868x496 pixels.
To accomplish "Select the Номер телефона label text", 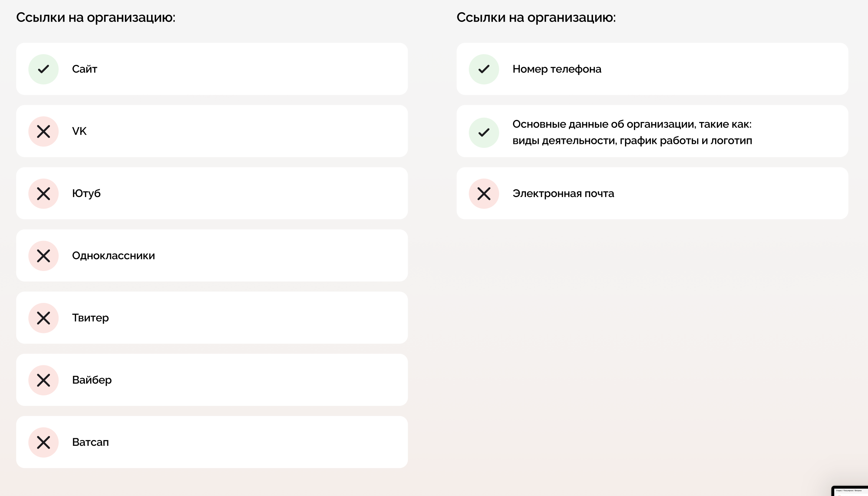I will [x=557, y=69].
